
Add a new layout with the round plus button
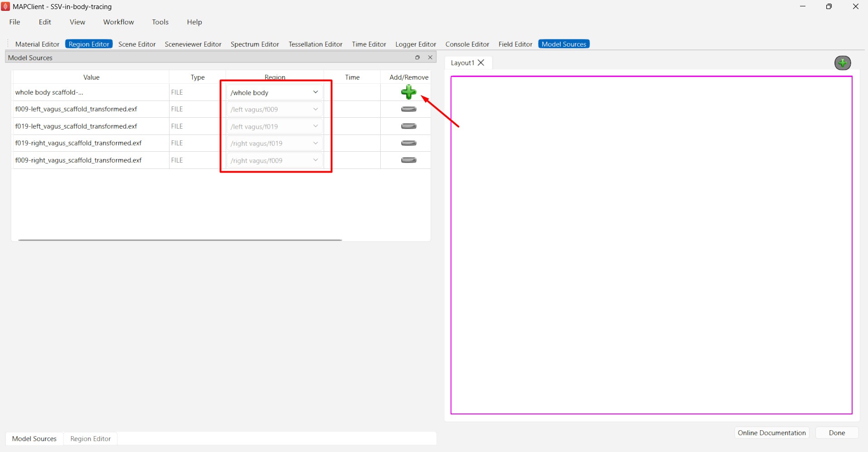tap(843, 63)
